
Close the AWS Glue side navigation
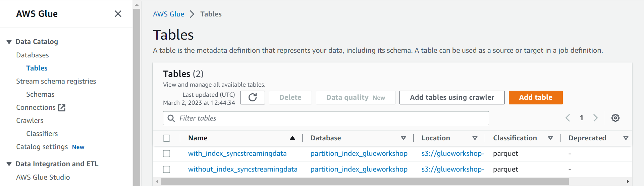pos(118,14)
